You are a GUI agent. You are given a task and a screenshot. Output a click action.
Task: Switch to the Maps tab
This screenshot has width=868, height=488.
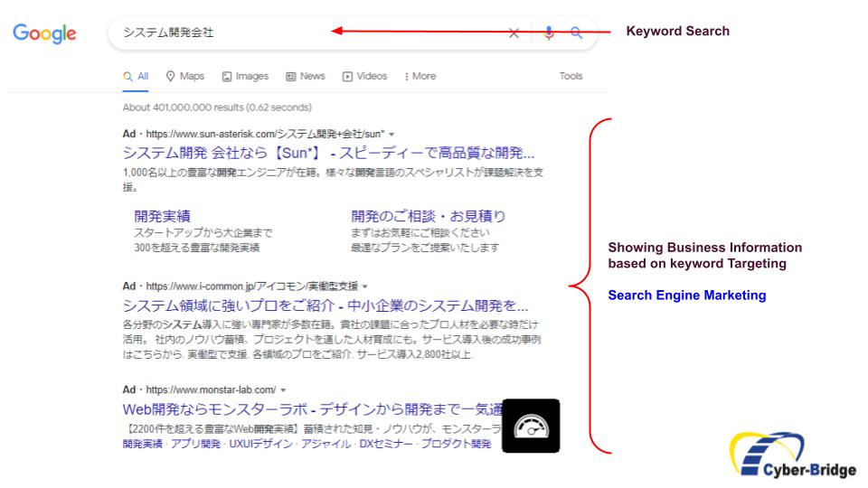(185, 76)
